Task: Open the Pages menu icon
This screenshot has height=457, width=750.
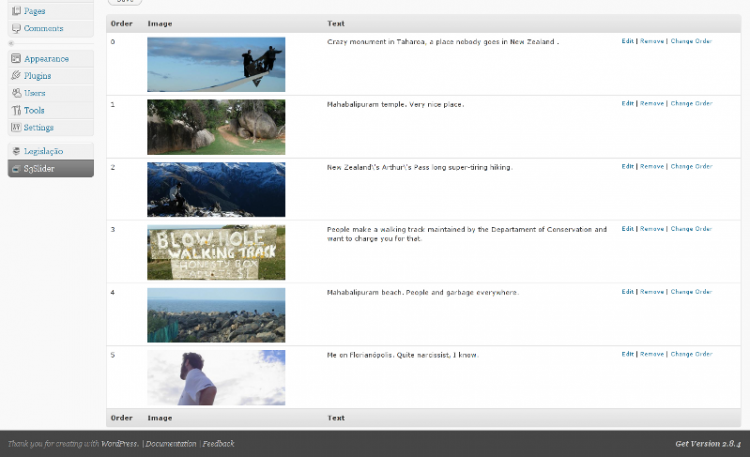Action: 16,11
